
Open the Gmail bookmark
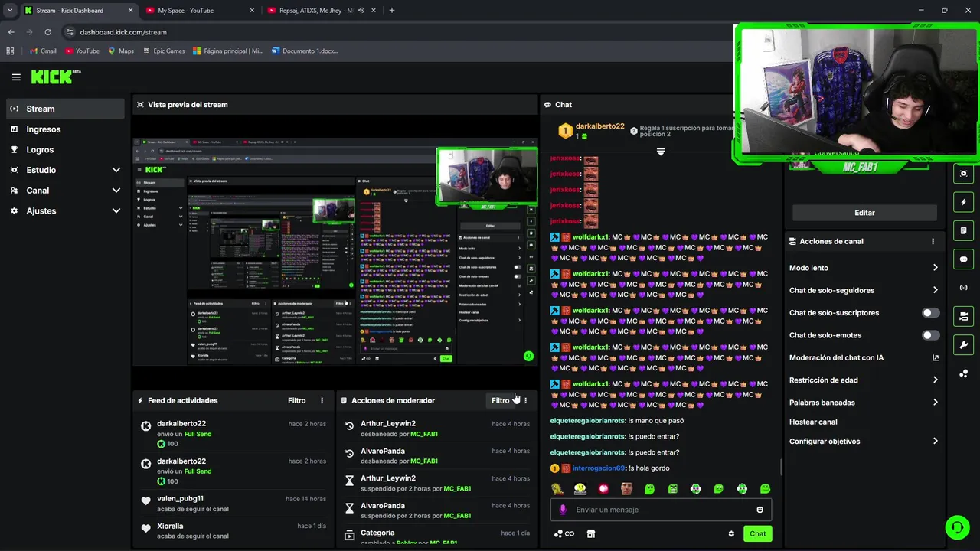point(43,51)
